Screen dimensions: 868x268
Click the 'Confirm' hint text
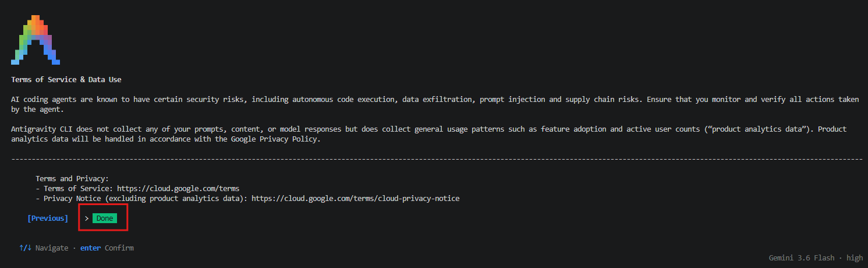pos(119,248)
